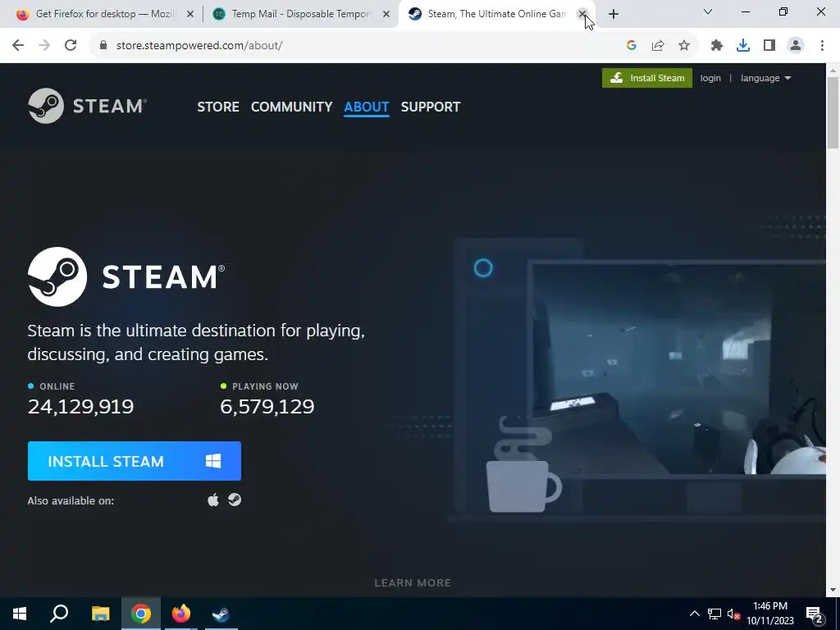Click the login link

[x=710, y=78]
